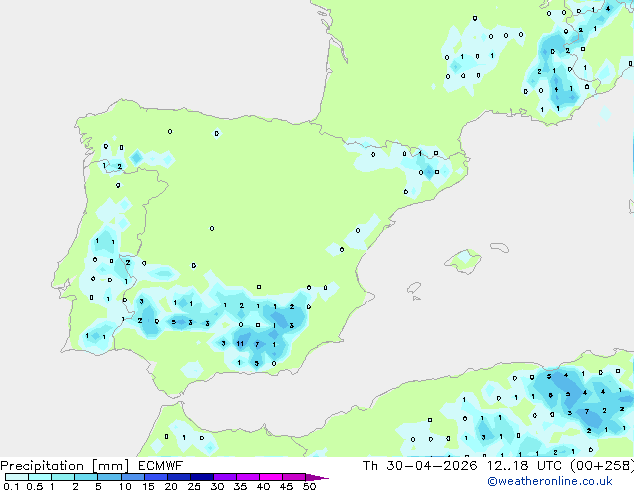Click the 20–25 mm dark blue legend swatch
The image size is (634, 490).
click(178, 477)
